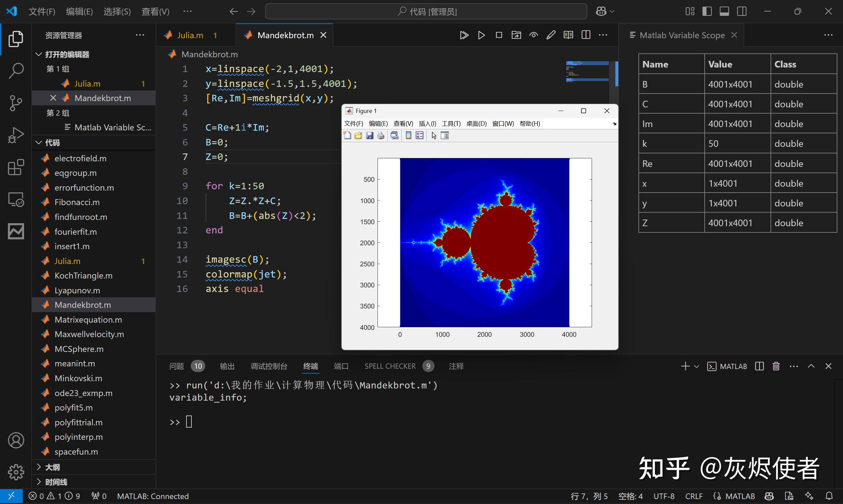Insert a colorbar in the Figure 1 toolbar
843x504 pixels.
click(x=408, y=135)
